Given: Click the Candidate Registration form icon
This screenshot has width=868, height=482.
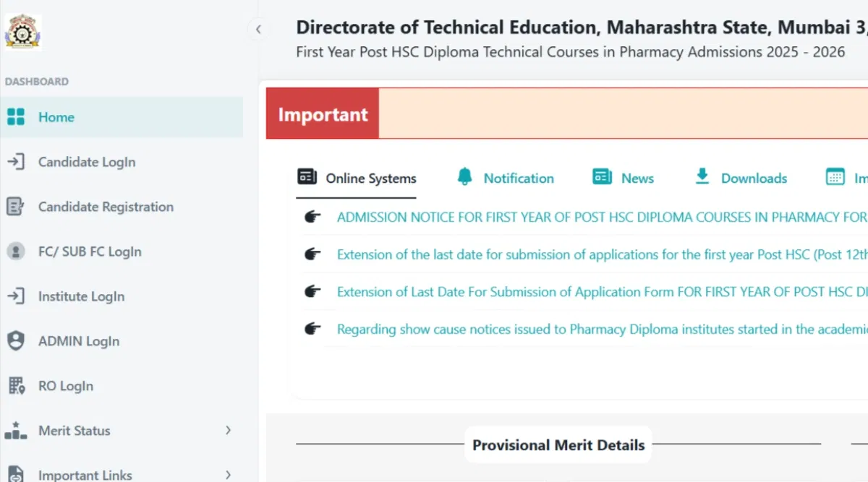Looking at the screenshot, I should pos(16,207).
